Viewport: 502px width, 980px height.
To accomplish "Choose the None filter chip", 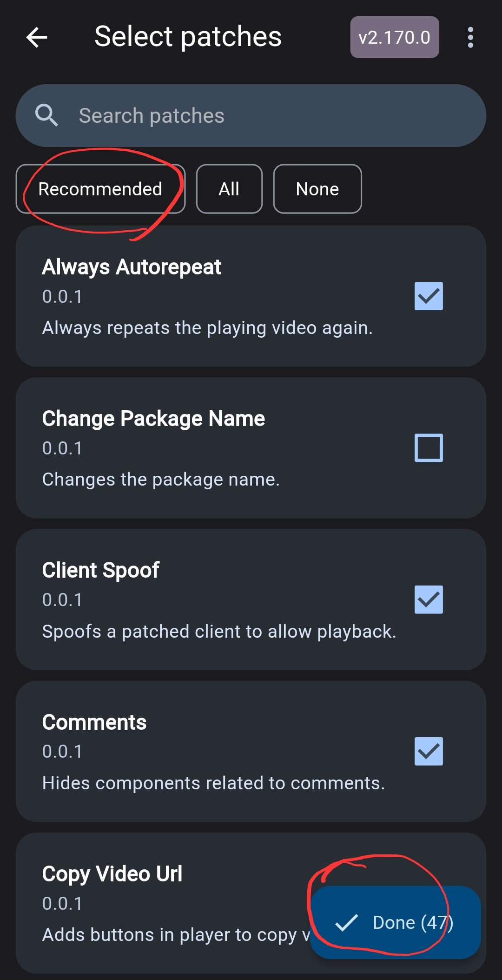I will coord(317,189).
